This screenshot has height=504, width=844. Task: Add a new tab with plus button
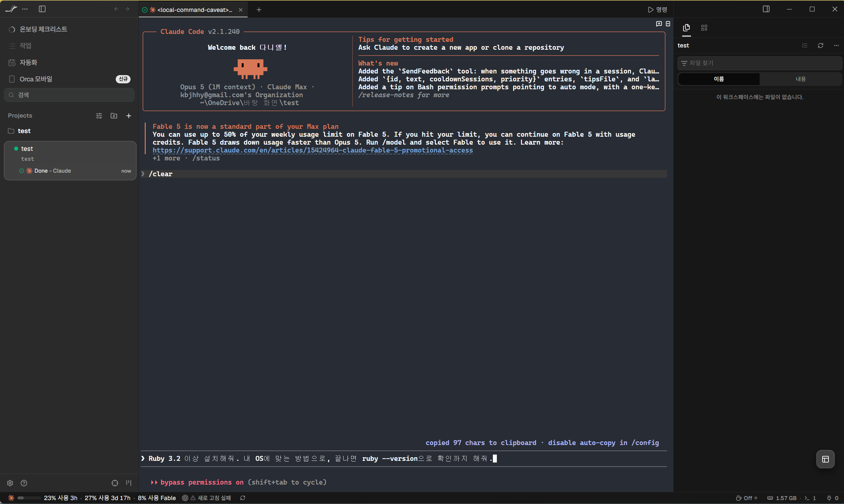[259, 10]
